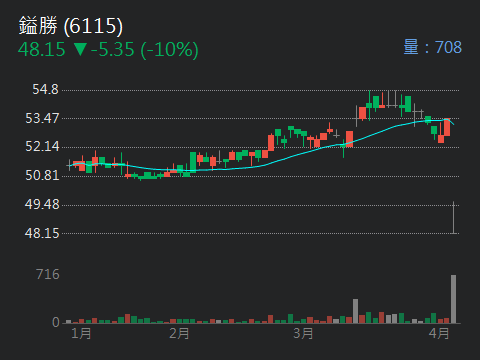Click the 0 volume axis label

56,322
